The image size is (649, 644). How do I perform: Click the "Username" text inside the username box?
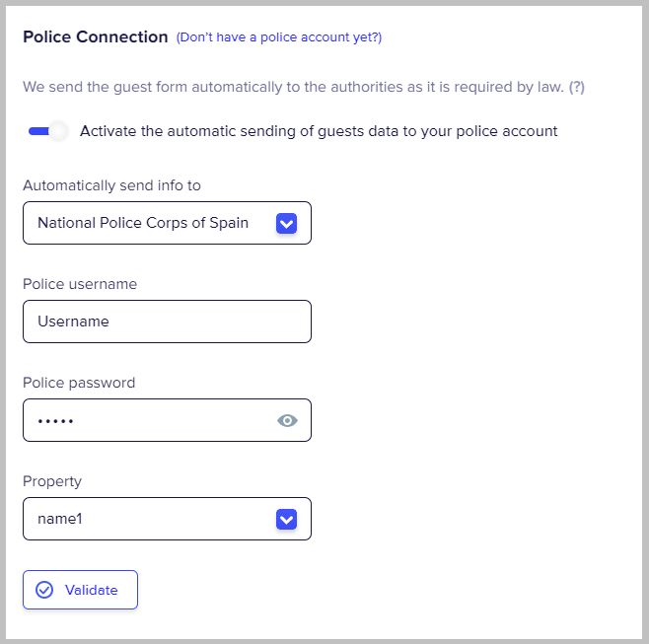(73, 322)
